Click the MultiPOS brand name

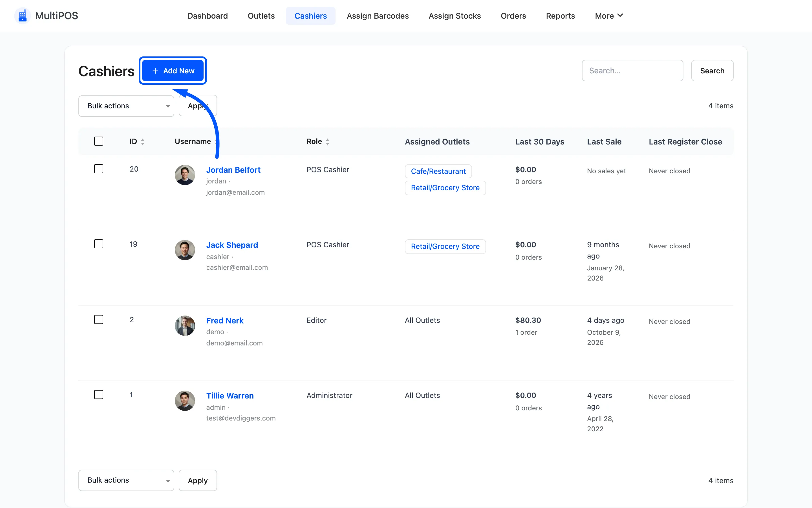point(56,16)
